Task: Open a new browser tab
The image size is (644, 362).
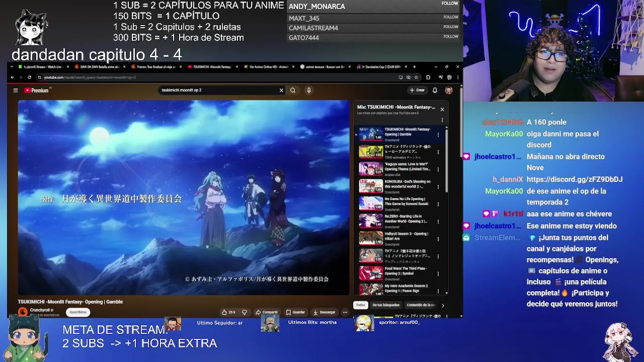Action: tap(415, 67)
